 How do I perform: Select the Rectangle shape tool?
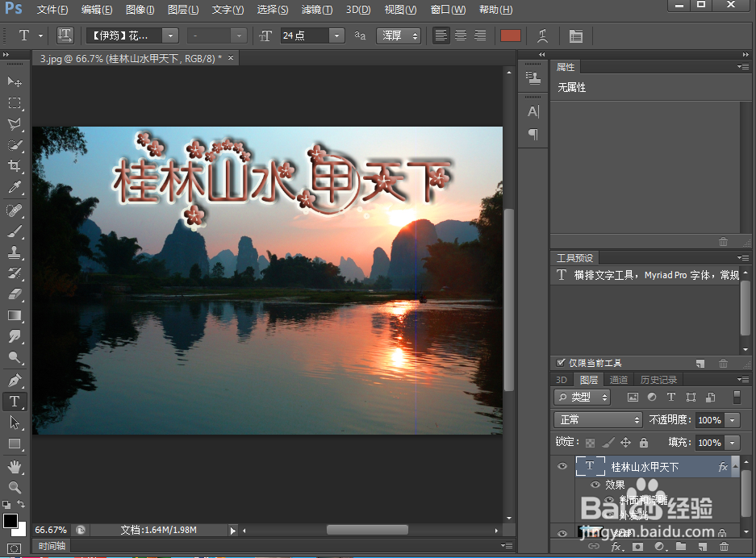click(x=15, y=443)
